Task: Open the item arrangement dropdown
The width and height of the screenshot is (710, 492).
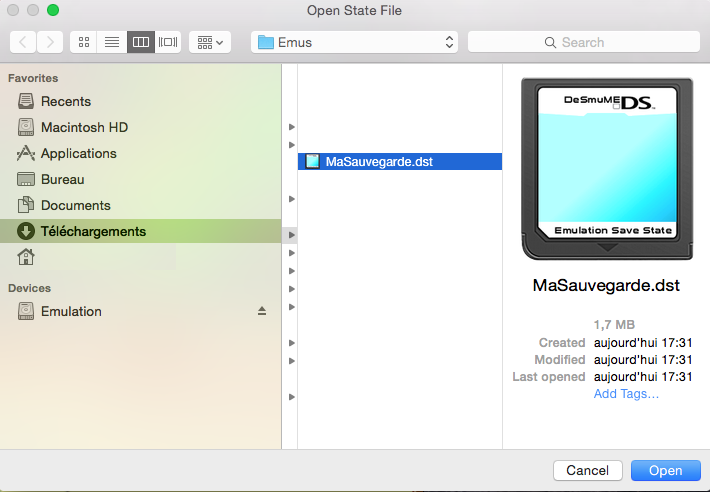Action: click(210, 42)
